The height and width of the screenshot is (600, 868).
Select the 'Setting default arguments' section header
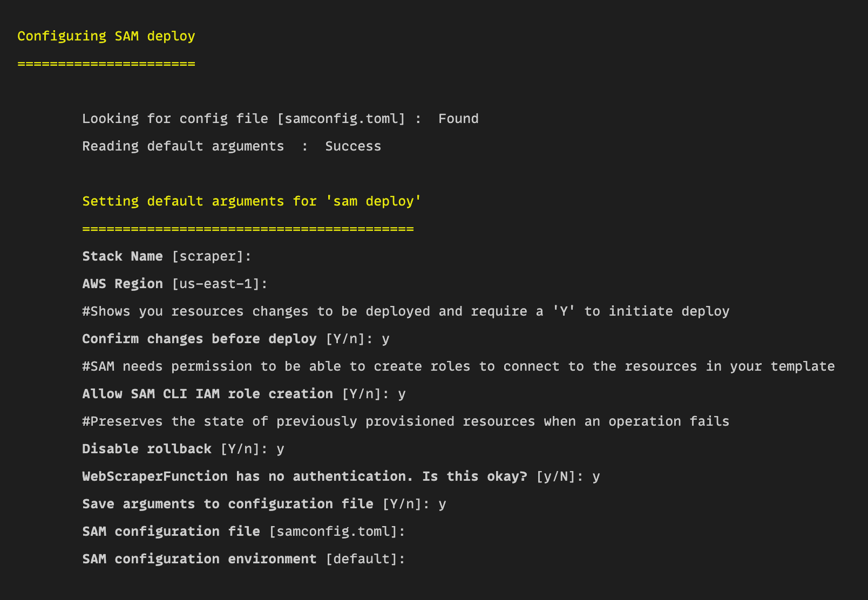coord(252,201)
